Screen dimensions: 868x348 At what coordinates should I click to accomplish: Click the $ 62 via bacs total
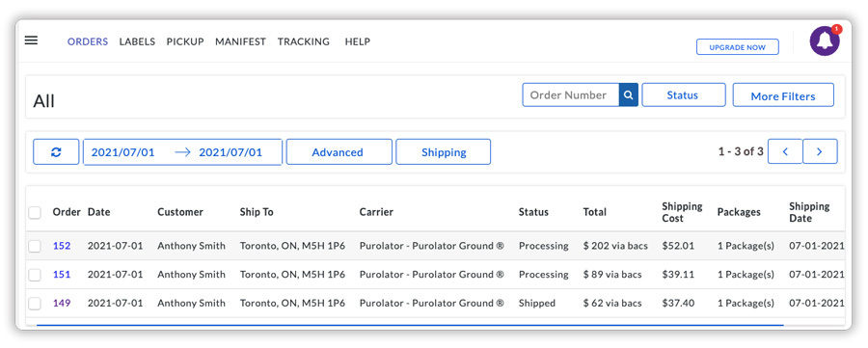[612, 304]
